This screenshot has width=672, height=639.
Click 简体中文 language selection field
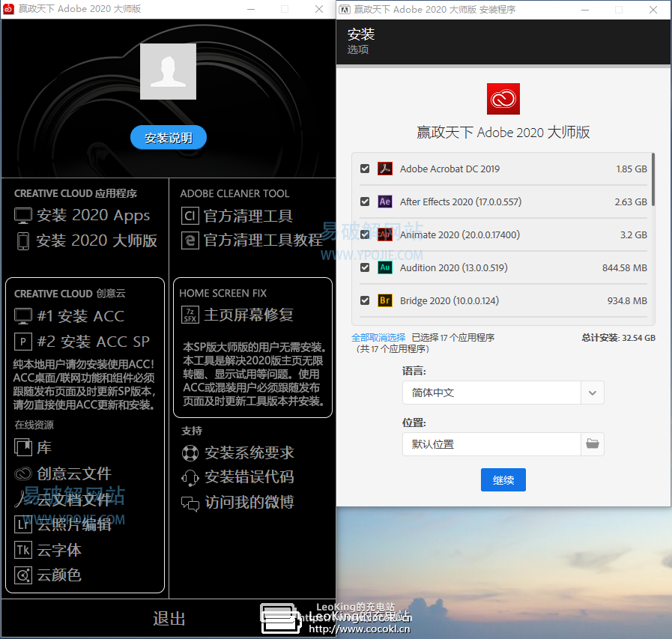[x=491, y=393]
